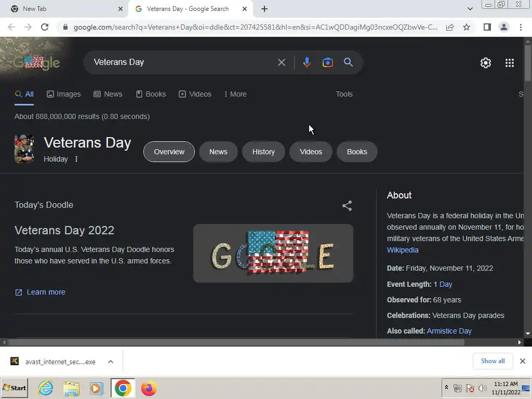532x399 pixels.
Task: Click the horizontal page scrollbar
Action: coord(236,342)
